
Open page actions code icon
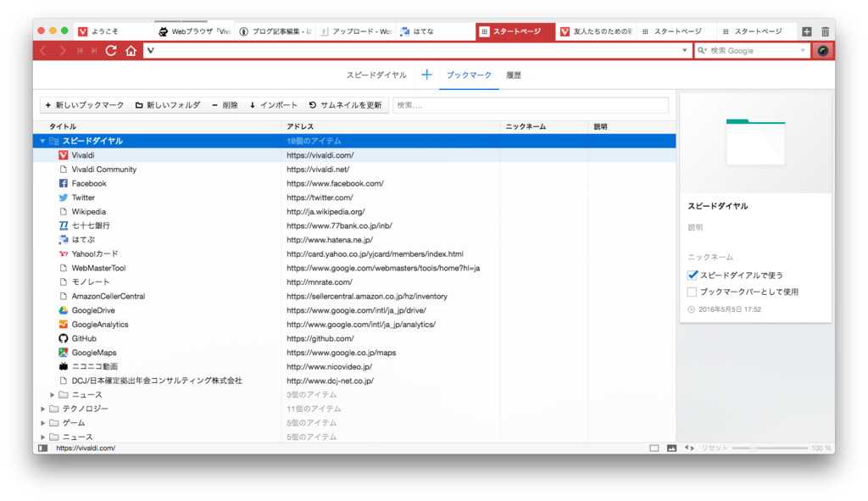pyautogui.click(x=689, y=448)
